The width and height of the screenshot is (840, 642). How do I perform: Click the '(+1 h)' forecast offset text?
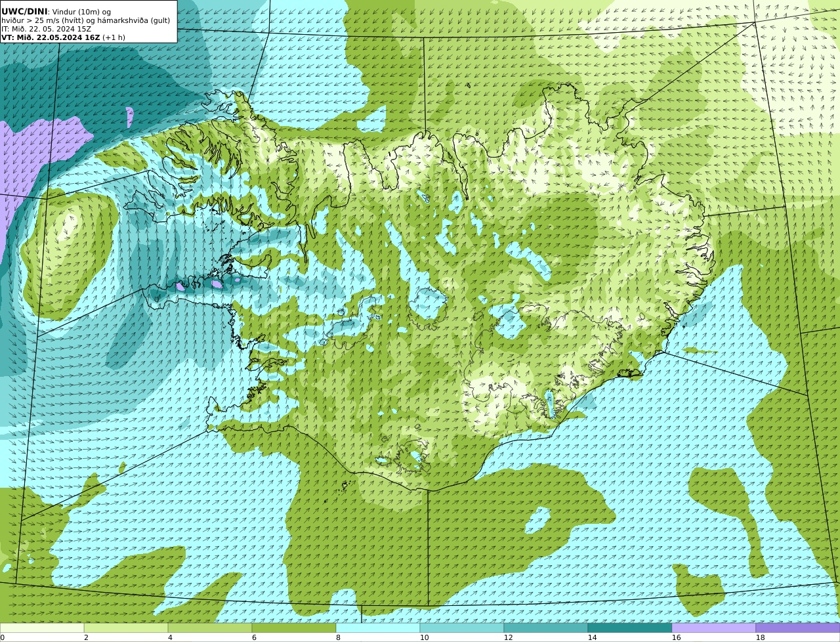(x=114, y=37)
